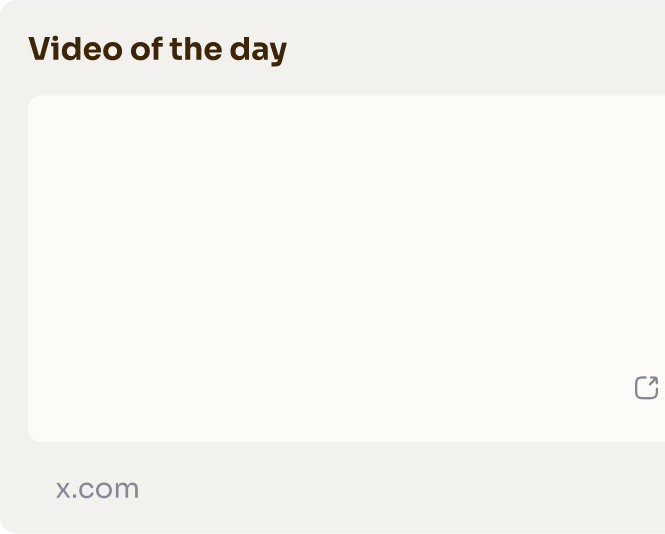Viewport: 665px width, 534px height.
Task: Open the x.com link below the video
Action: click(x=97, y=489)
